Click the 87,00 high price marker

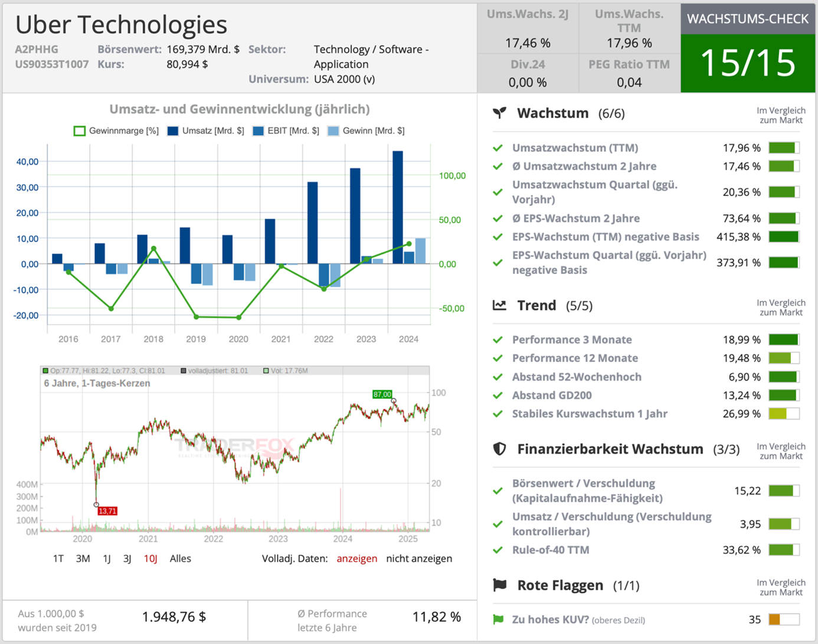(x=382, y=394)
